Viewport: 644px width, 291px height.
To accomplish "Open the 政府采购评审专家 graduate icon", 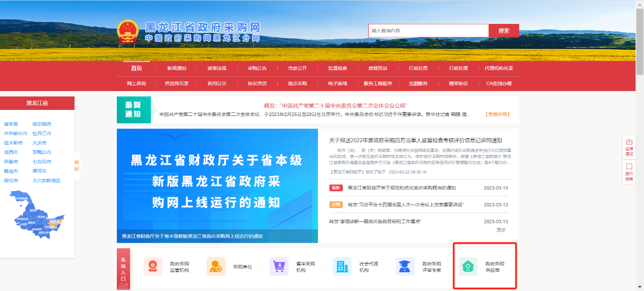I will click(x=405, y=267).
